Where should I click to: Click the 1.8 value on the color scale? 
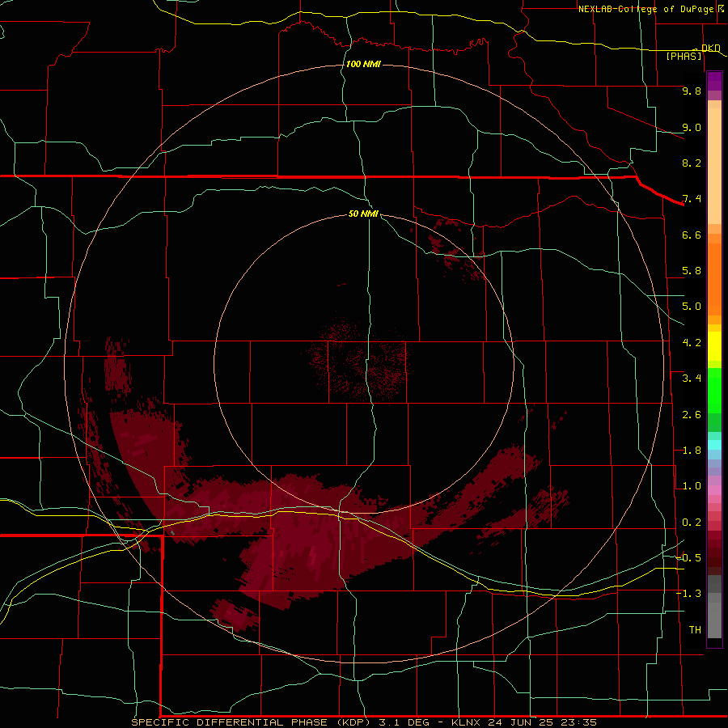692,451
